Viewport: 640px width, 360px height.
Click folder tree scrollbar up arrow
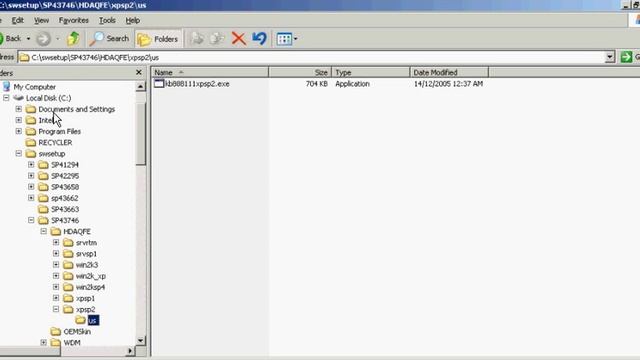[x=140, y=86]
